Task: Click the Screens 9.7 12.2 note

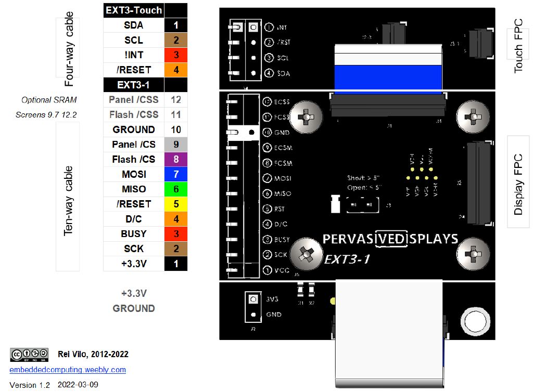Action: click(46, 115)
